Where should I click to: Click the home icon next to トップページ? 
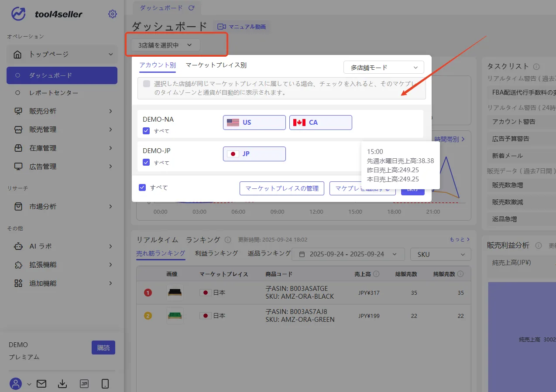[x=17, y=55]
